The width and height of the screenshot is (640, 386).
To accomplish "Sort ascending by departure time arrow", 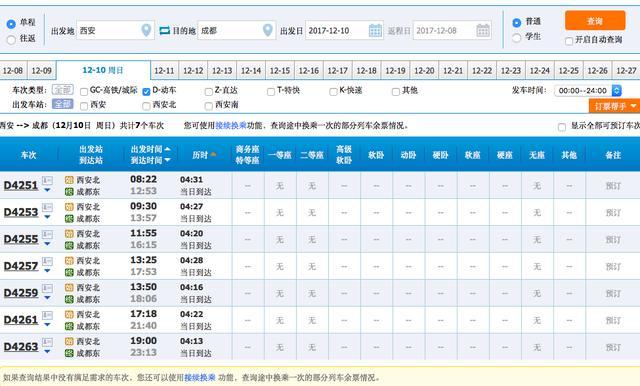I will 167,149.
